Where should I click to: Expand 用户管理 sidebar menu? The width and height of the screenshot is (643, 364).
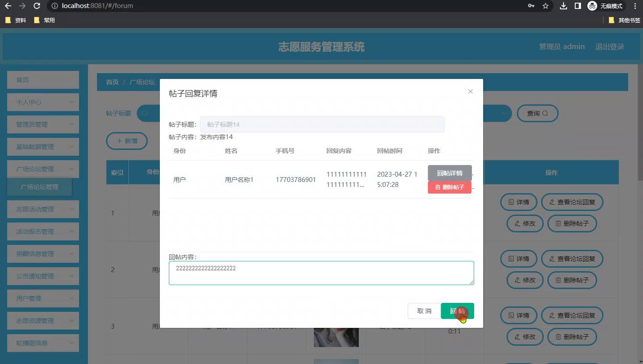pyautogui.click(x=43, y=298)
